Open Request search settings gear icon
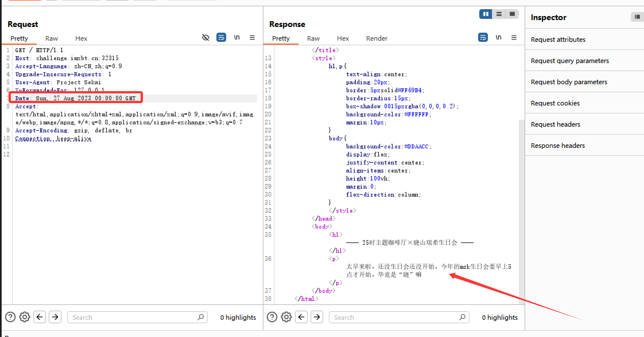The height and width of the screenshot is (337, 644). pos(25,317)
